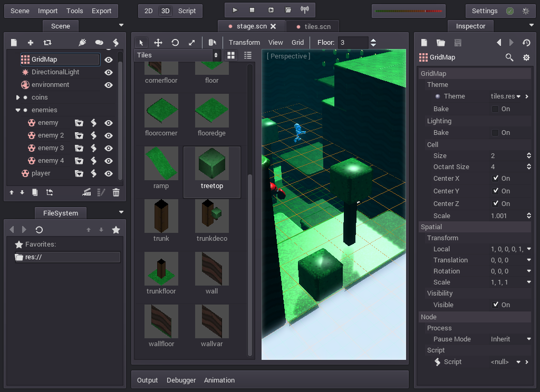Image resolution: width=540 pixels, height=392 pixels.
Task: Hide the DirectionalLight node
Action: [109, 72]
